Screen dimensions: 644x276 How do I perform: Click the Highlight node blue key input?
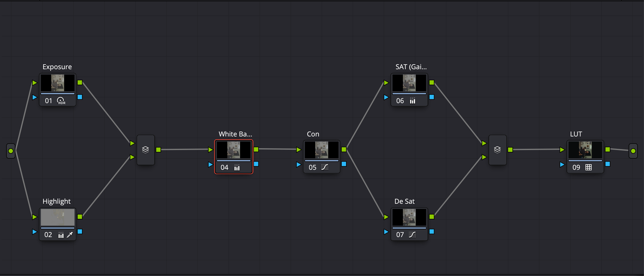pyautogui.click(x=35, y=232)
